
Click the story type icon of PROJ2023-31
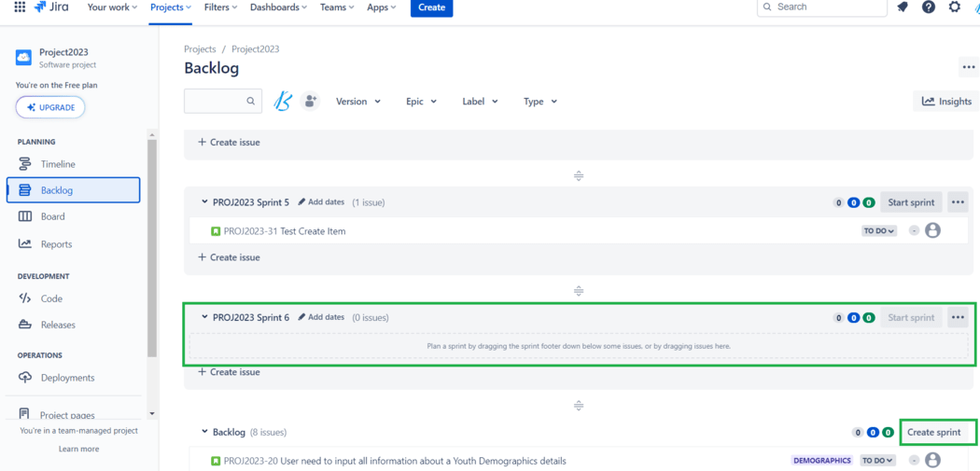click(217, 231)
